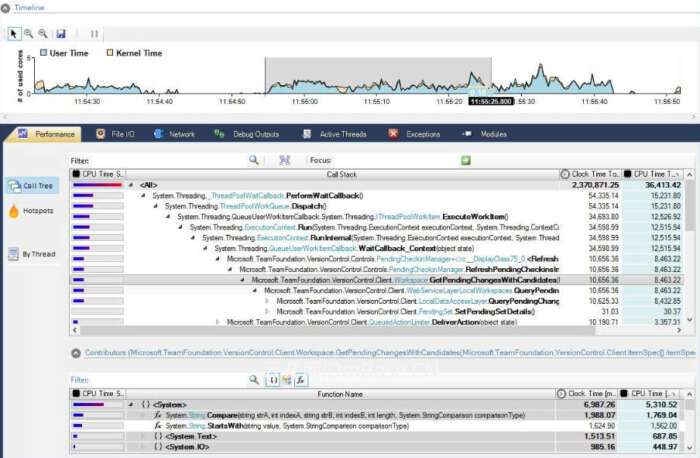
Task: Toggle the class grouping button in Contributors
Action: [287, 380]
